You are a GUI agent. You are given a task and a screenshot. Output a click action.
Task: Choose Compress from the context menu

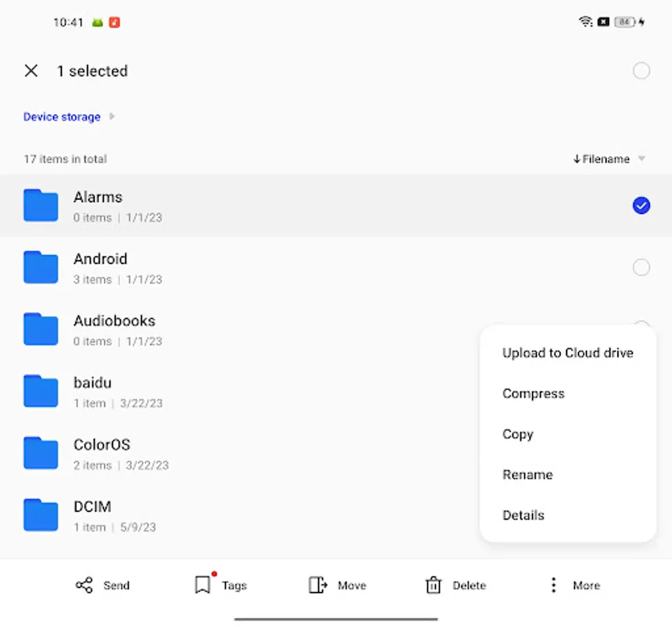[533, 393]
